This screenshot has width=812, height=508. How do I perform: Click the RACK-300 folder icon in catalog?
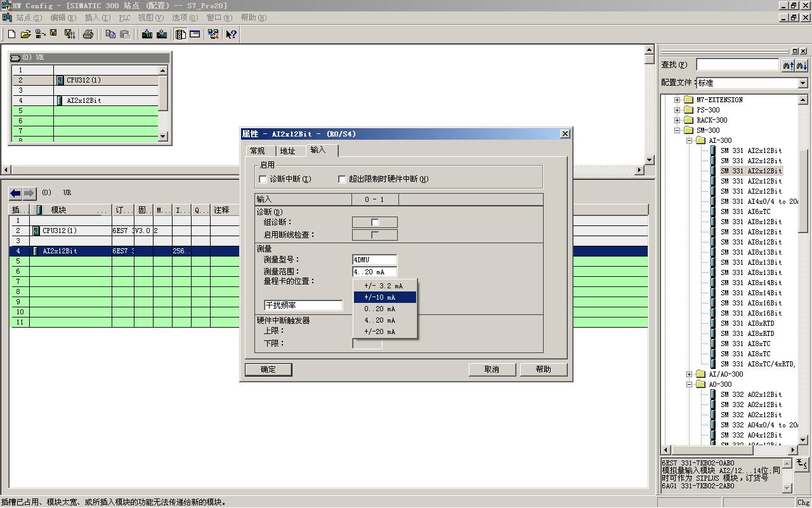(688, 120)
